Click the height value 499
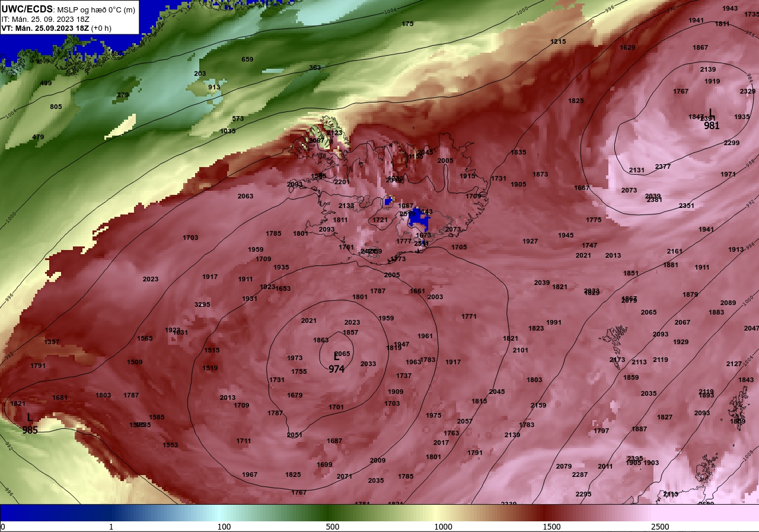Viewport: 759px width, 532px height. [x=46, y=83]
